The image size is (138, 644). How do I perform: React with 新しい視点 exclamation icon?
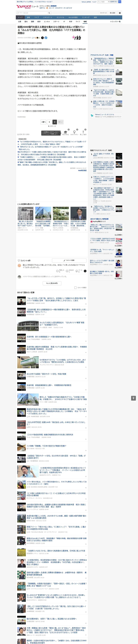[83, 132]
